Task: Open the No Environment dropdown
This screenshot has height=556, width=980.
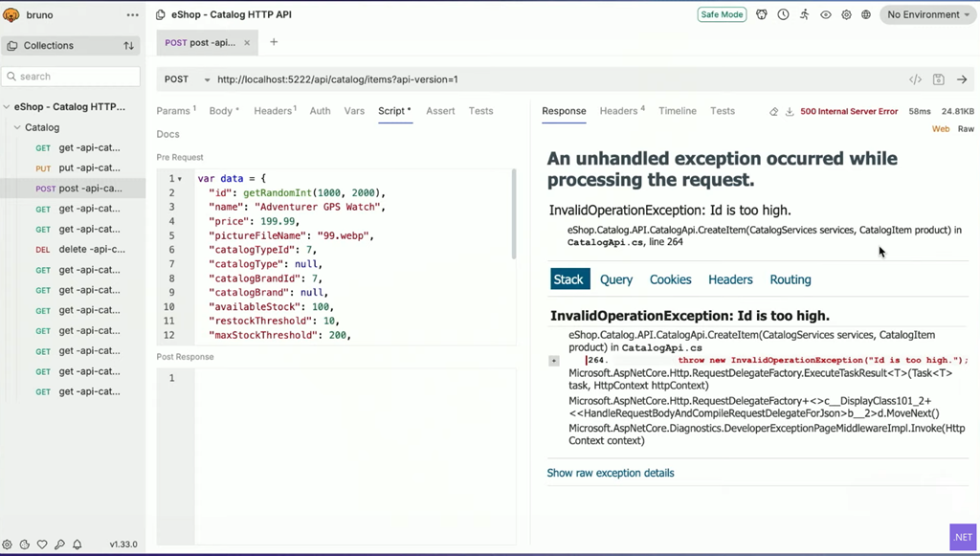Action: coord(928,15)
